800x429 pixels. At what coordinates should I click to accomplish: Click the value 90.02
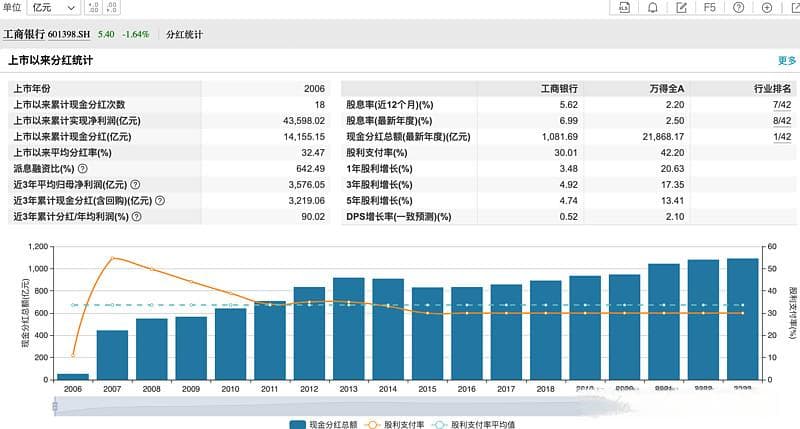tap(313, 216)
